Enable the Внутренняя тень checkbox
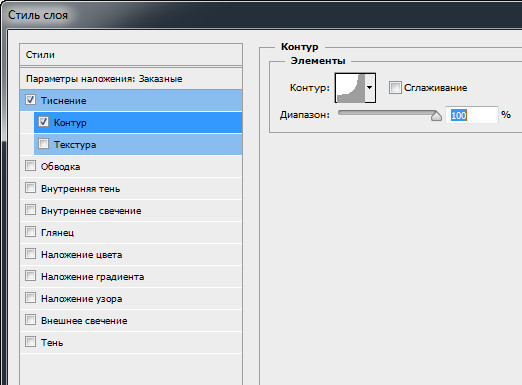The height and width of the screenshot is (385, 522). click(x=30, y=188)
